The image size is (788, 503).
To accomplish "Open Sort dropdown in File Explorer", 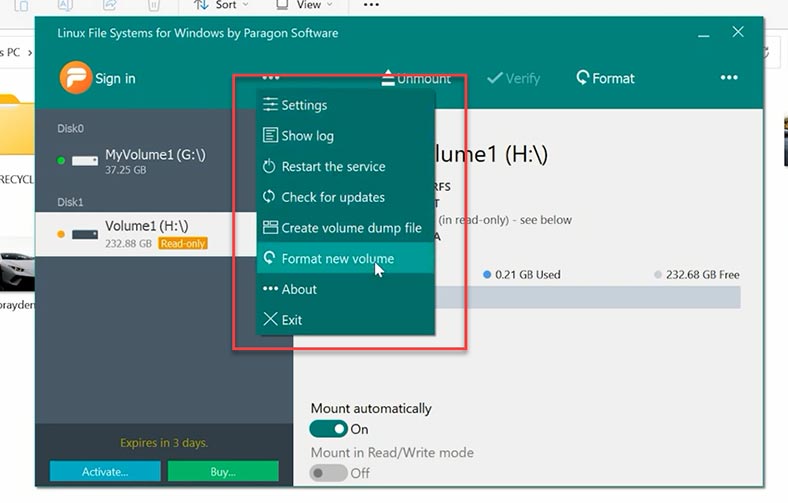I will [x=221, y=5].
